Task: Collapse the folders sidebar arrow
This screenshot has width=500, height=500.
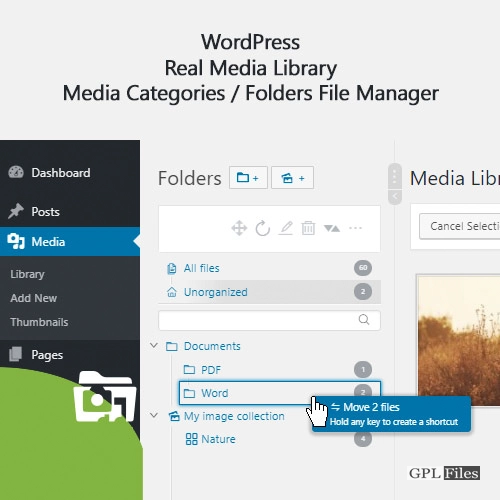Action: coord(395,196)
